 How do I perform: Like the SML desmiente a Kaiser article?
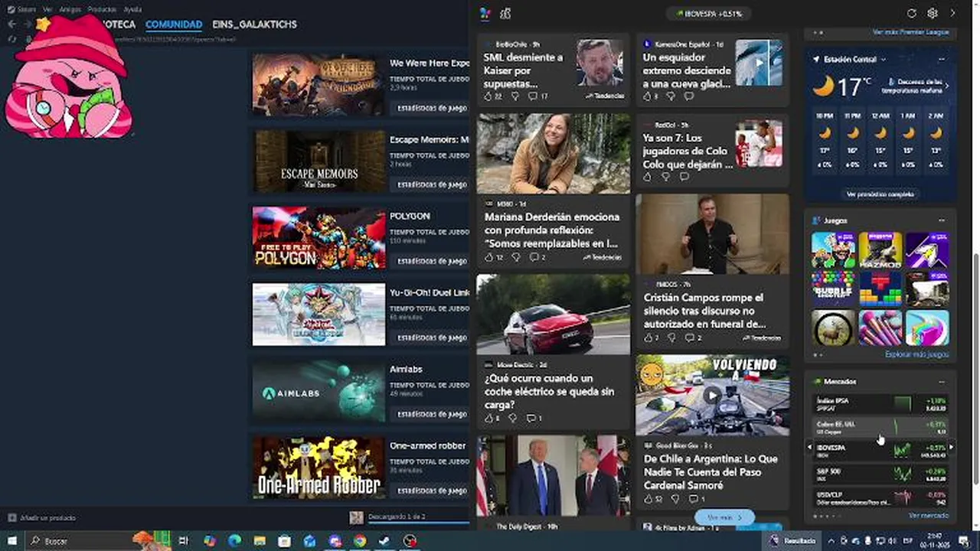488,96
